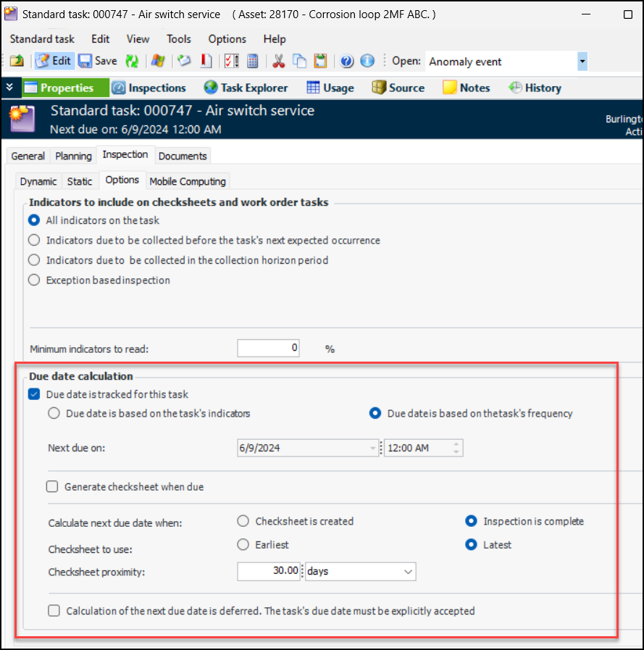
Task: Open the Source view
Action: pos(398,88)
